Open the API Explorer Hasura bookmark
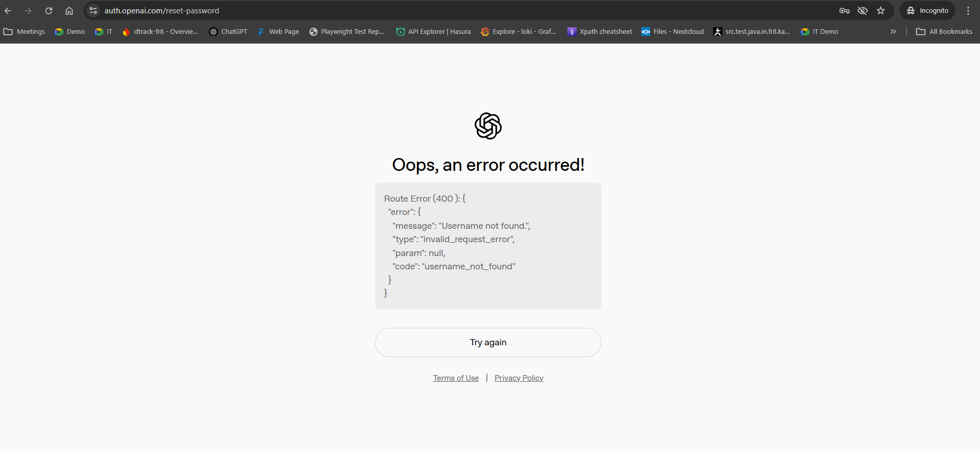Image resolution: width=980 pixels, height=451 pixels. click(434, 32)
